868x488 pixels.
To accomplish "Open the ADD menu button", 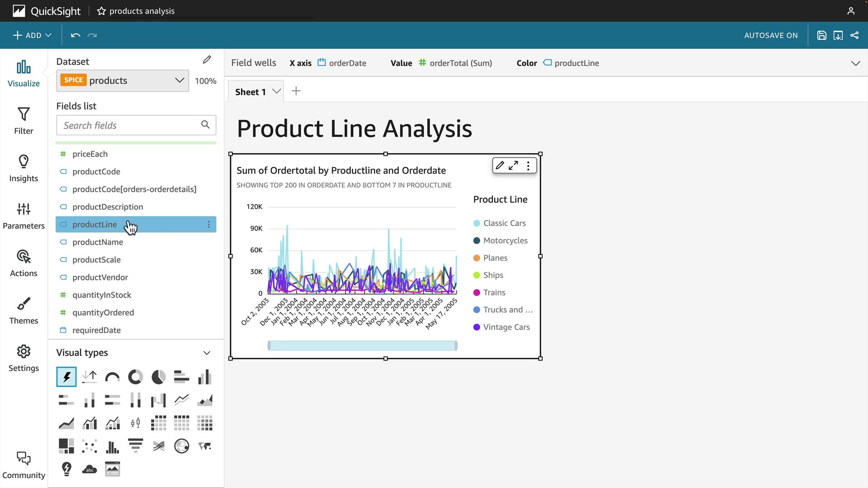I will coord(32,35).
